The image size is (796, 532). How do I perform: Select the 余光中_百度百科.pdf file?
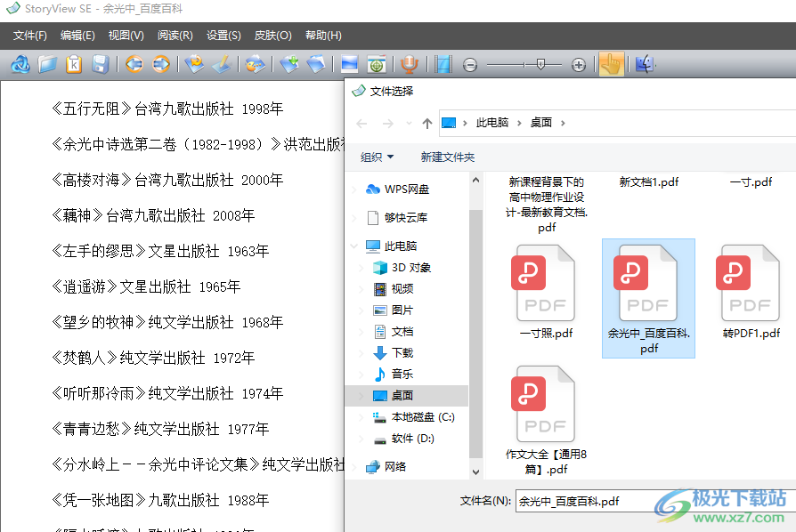(648, 299)
